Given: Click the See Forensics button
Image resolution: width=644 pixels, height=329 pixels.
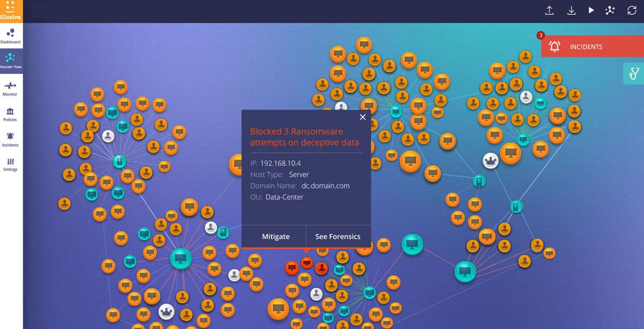Looking at the screenshot, I should click(337, 236).
